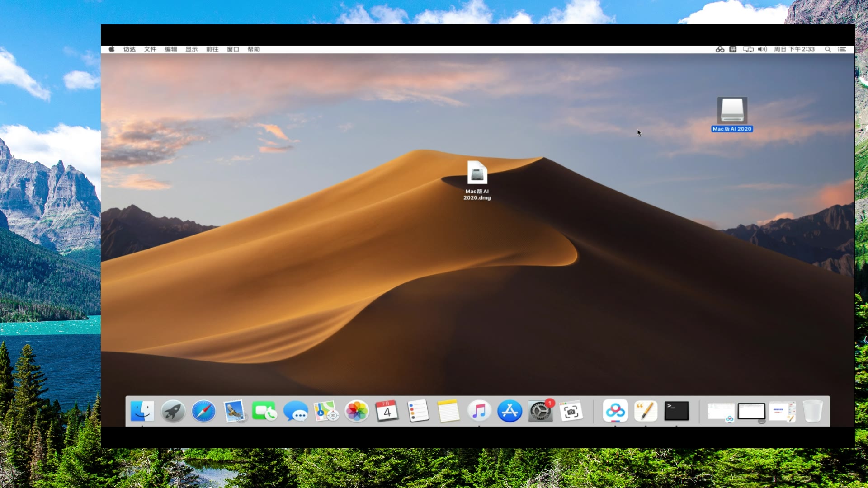This screenshot has height=488, width=868.
Task: Click the Baidu Netdisk cloud menu bar icon
Action: [x=720, y=49]
